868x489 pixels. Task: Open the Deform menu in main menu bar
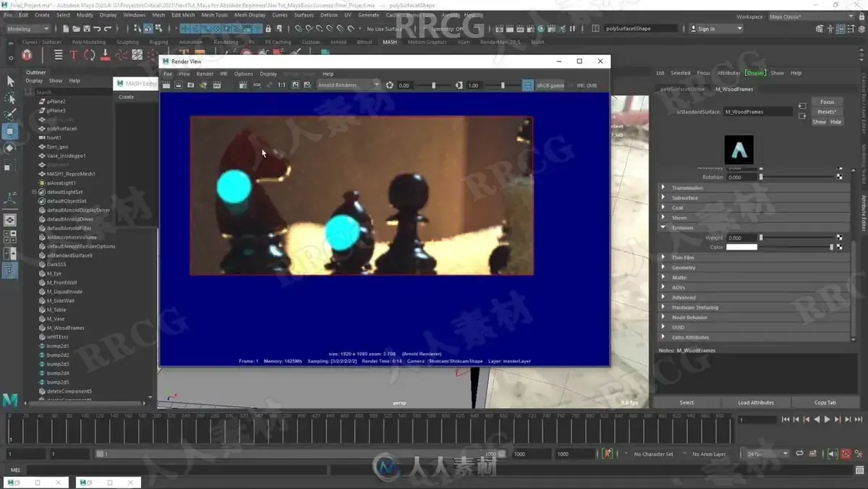pyautogui.click(x=328, y=14)
